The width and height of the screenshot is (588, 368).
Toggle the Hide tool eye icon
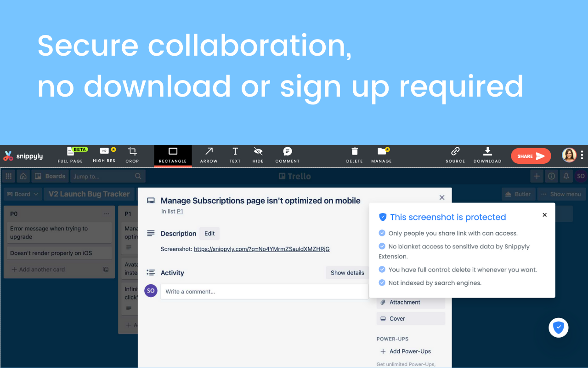tap(258, 155)
